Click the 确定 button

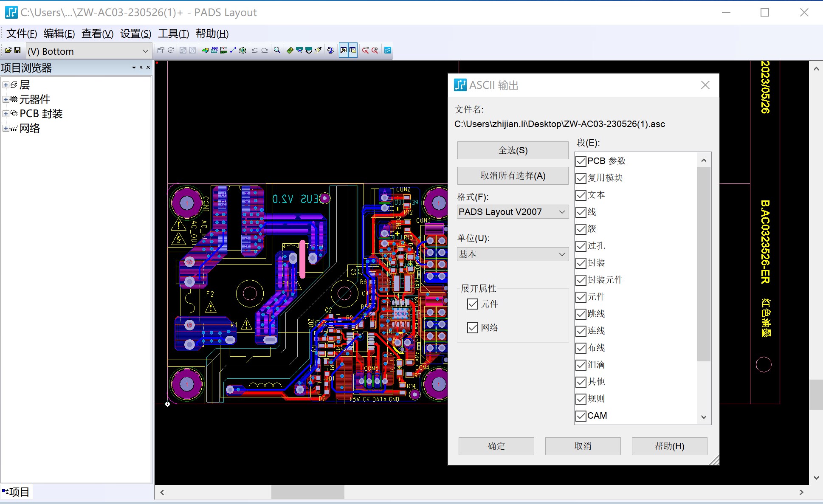tap(496, 446)
